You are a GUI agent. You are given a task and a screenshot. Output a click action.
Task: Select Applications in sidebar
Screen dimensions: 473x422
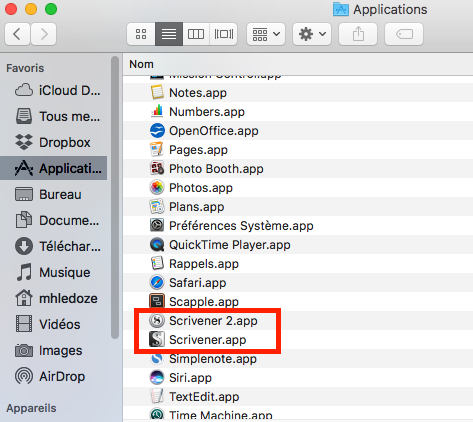pyautogui.click(x=54, y=168)
